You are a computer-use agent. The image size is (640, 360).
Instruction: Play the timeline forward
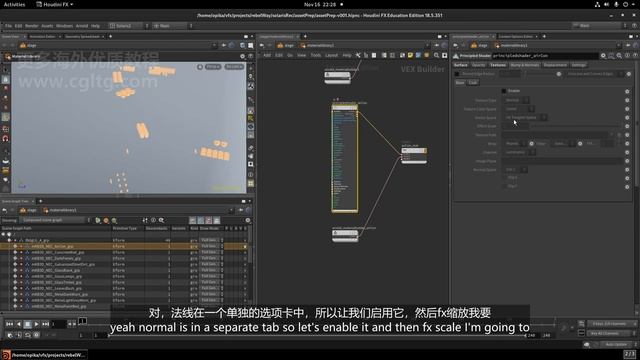[36, 324]
